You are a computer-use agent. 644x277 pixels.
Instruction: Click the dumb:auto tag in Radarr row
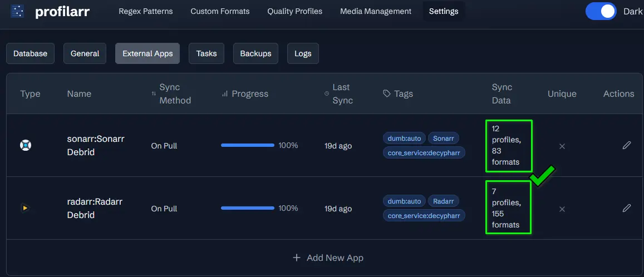tap(405, 201)
